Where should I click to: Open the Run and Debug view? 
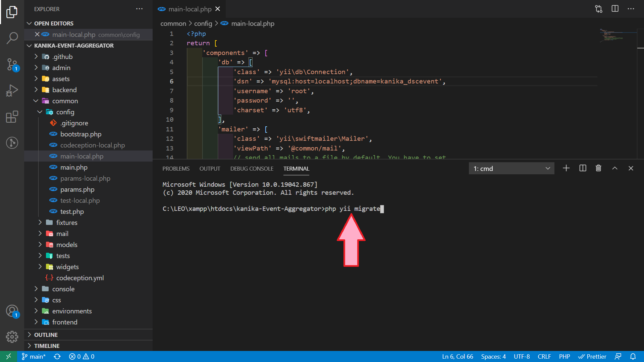coord(12,90)
